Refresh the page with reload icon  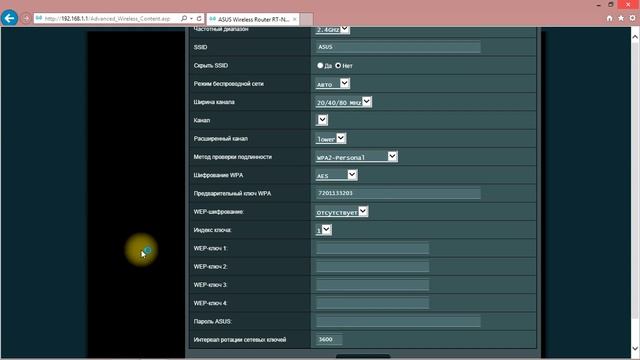(199, 18)
